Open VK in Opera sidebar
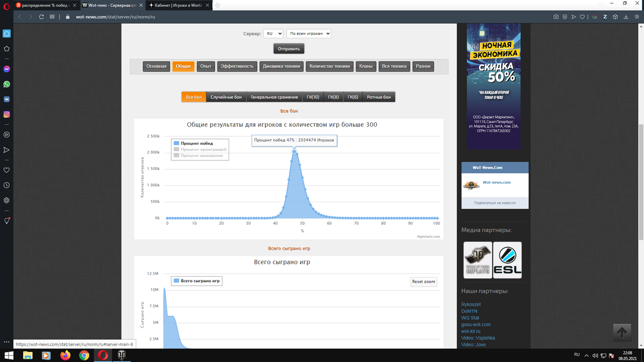The image size is (644, 362). tap(6, 99)
